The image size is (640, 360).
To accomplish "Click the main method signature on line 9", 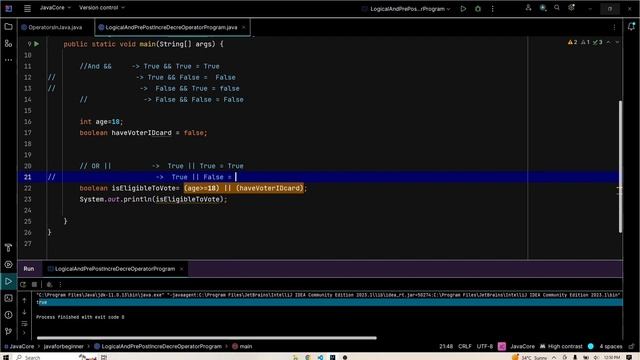I will coord(143,44).
